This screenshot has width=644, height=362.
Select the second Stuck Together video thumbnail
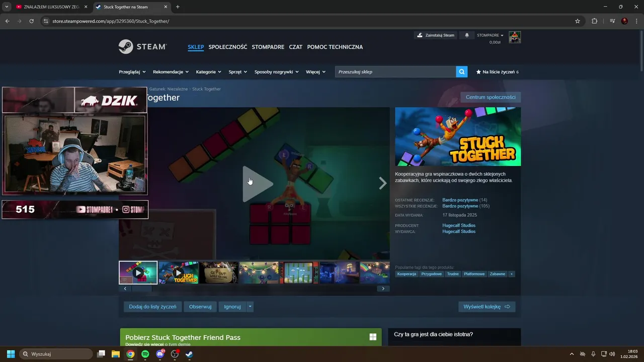click(x=178, y=273)
